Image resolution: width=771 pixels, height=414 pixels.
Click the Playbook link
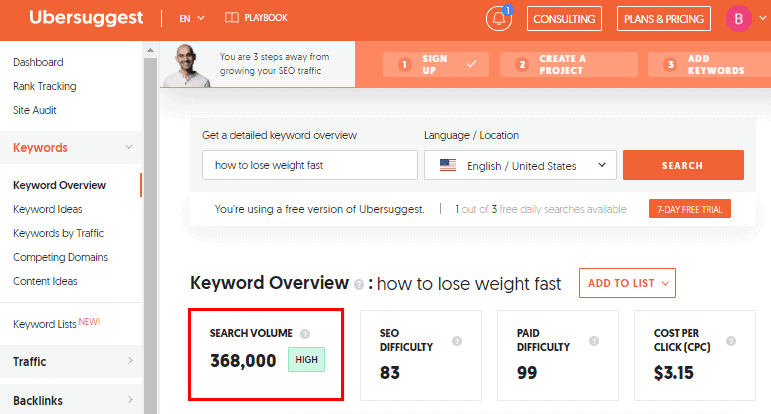point(266,18)
